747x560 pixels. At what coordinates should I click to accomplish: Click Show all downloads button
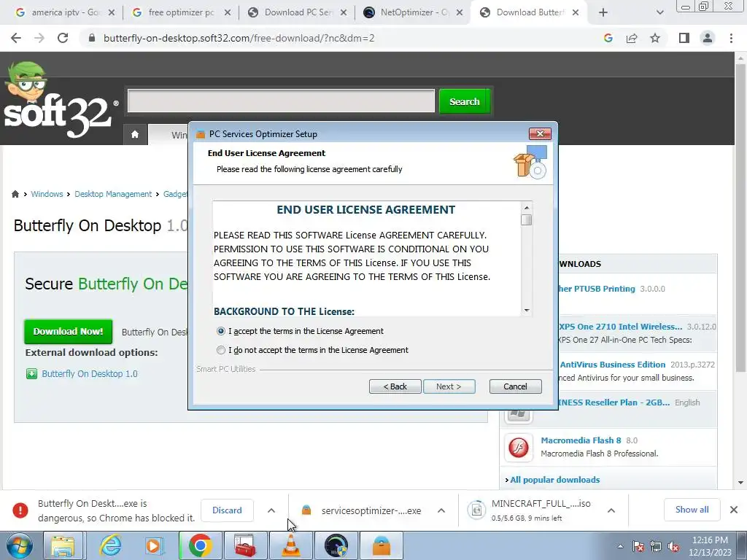[x=692, y=510]
